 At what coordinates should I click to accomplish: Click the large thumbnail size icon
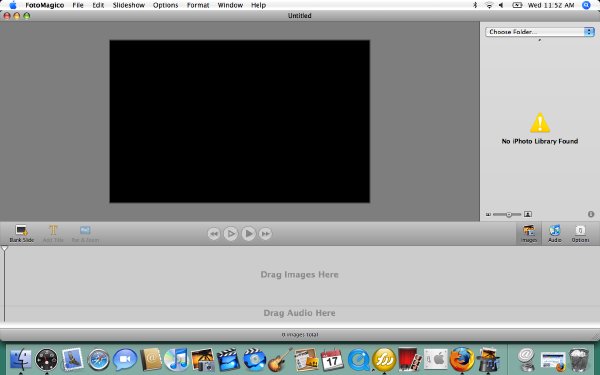pos(528,214)
